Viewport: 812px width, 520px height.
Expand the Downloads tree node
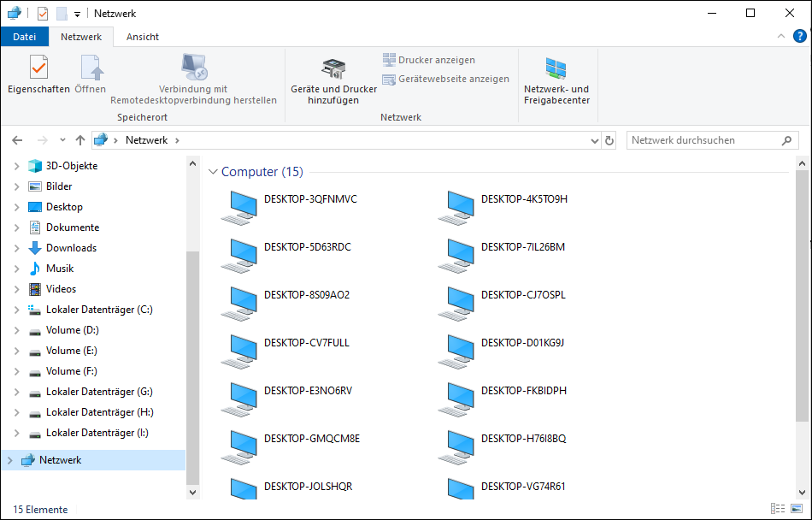(x=16, y=248)
